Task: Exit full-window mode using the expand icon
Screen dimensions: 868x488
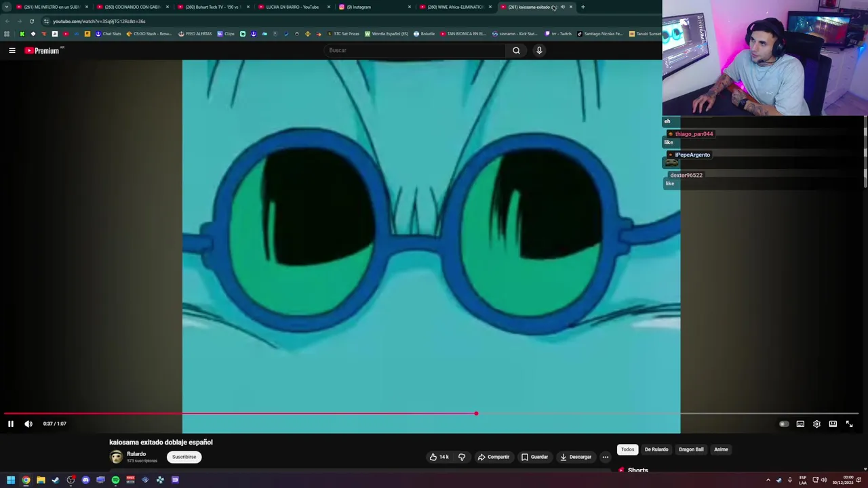Action: 849,424
